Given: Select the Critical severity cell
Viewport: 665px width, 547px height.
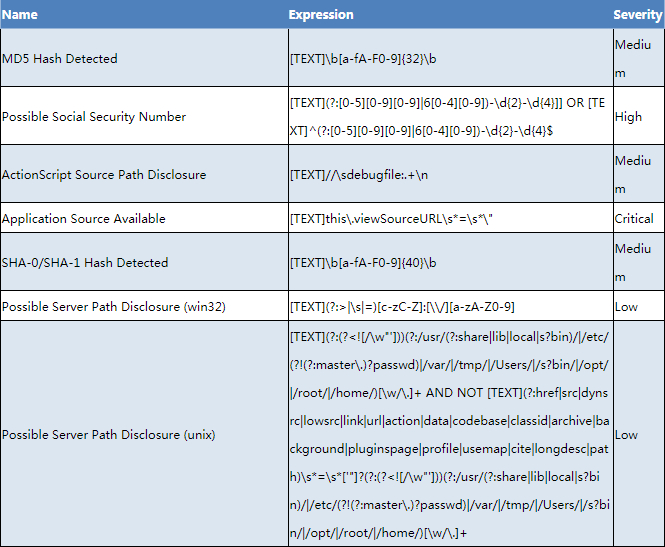Looking at the screenshot, I should click(x=635, y=219).
